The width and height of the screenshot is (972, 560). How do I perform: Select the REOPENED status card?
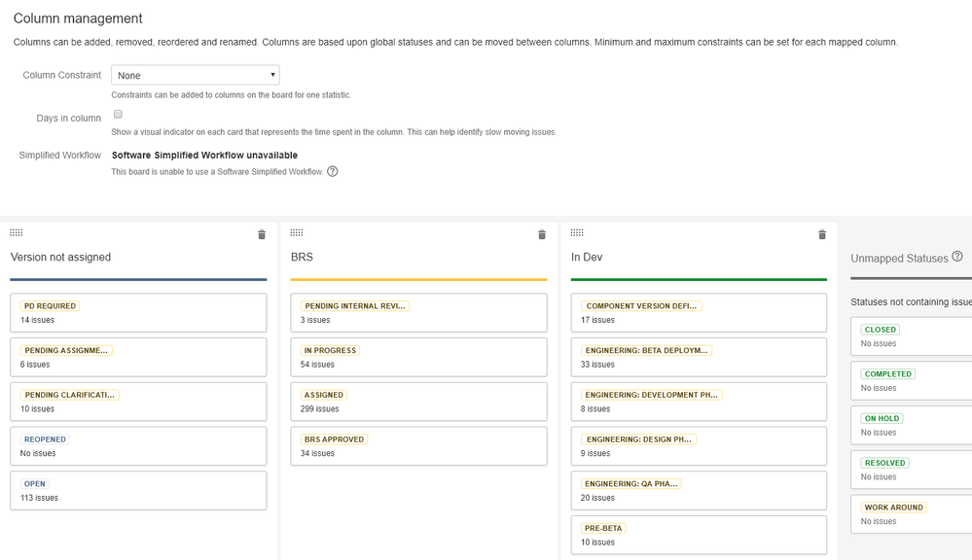tap(138, 446)
